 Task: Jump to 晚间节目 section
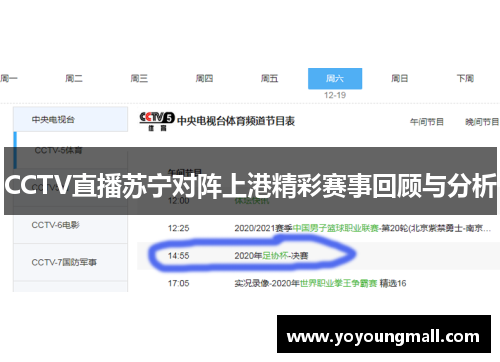point(482,122)
